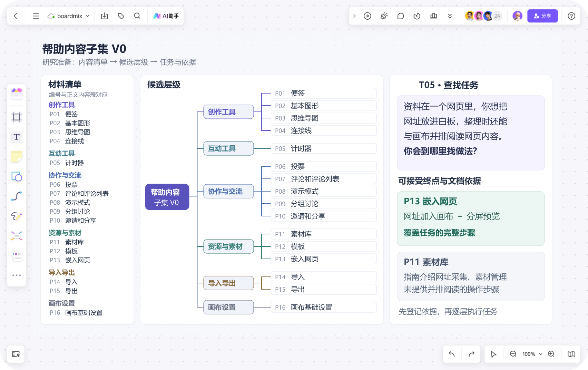
Task: Zoom in with the plus magnifier
Action: pos(551,354)
